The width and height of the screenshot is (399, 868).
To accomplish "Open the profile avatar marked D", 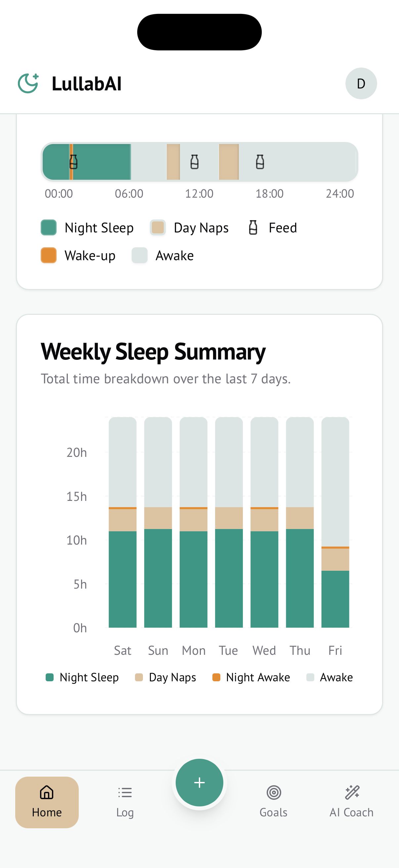I will tap(361, 83).
